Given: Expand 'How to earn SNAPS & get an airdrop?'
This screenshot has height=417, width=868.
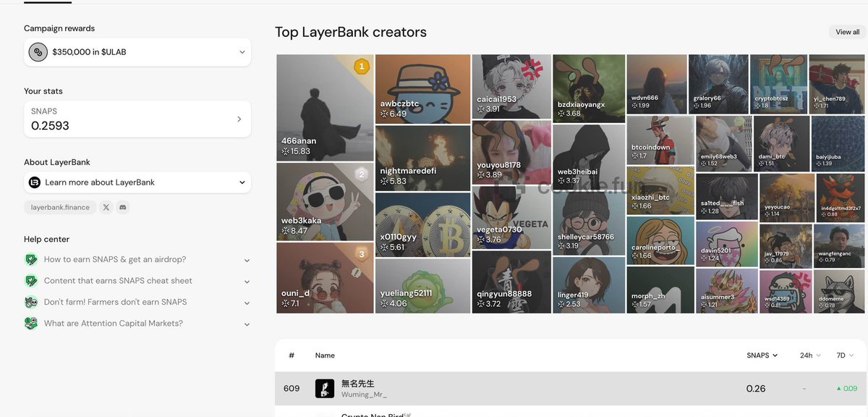Looking at the screenshot, I should pos(247,260).
